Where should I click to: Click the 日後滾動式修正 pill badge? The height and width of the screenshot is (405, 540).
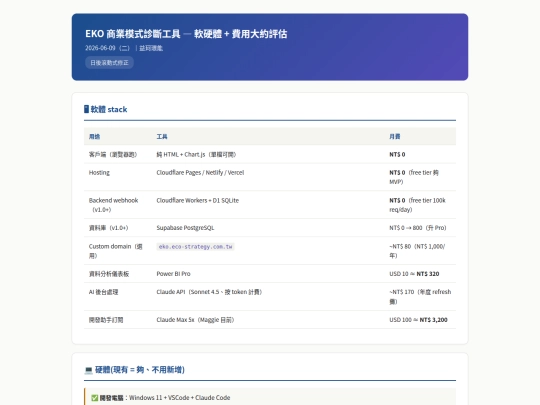[x=109, y=63]
